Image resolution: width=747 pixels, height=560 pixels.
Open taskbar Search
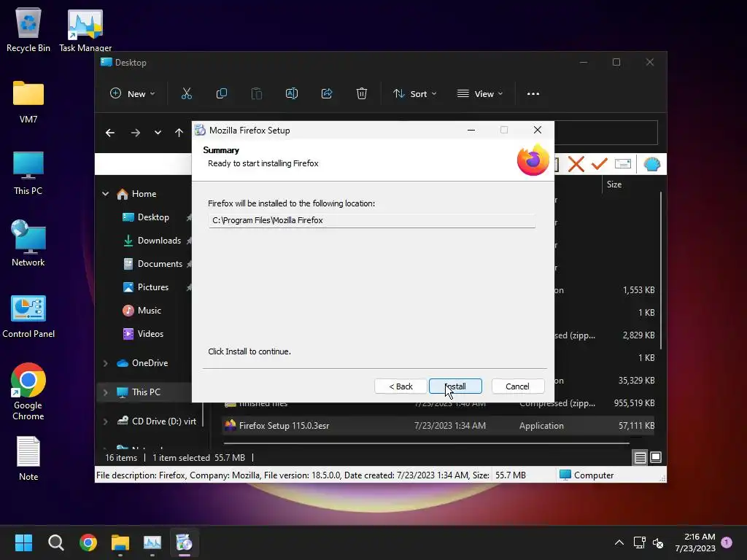tap(55, 542)
